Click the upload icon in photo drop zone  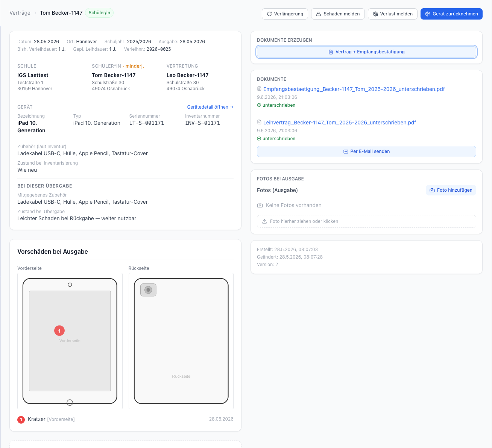[264, 221]
